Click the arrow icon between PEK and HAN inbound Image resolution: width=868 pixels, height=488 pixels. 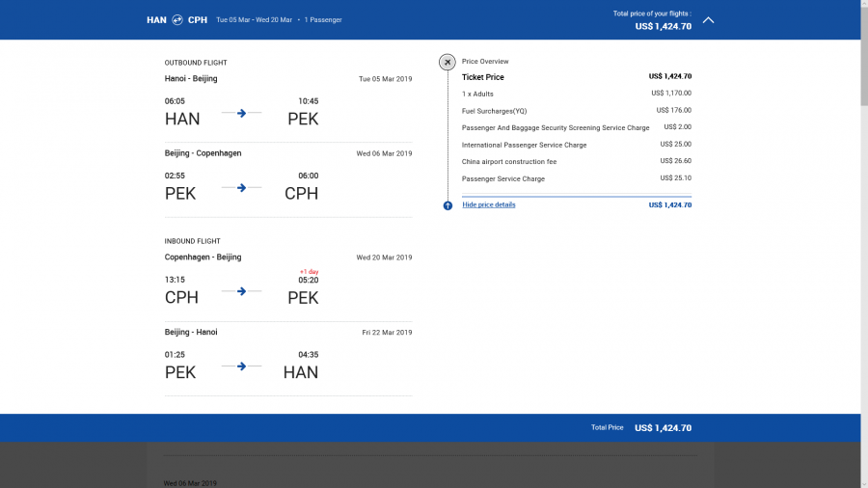click(x=241, y=366)
